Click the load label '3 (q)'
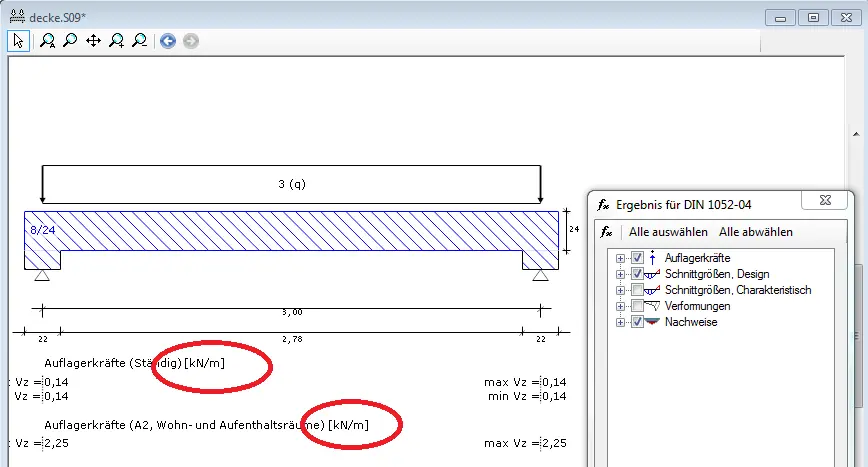 pos(292,184)
